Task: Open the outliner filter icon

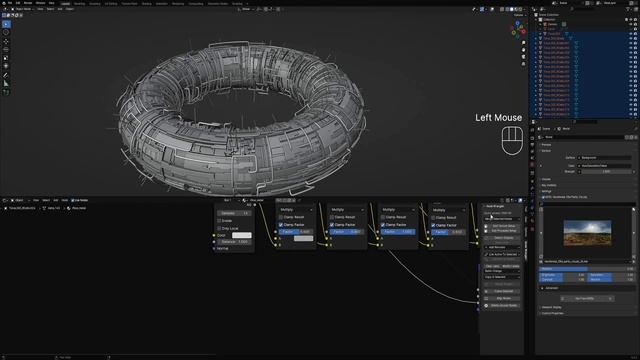Action: pos(628,9)
